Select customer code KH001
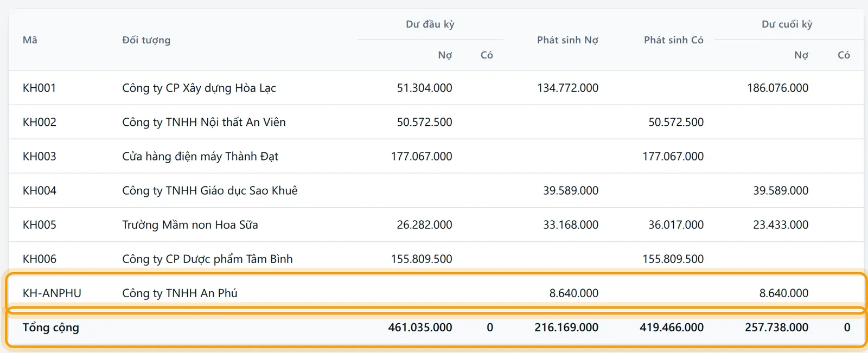 pos(39,88)
